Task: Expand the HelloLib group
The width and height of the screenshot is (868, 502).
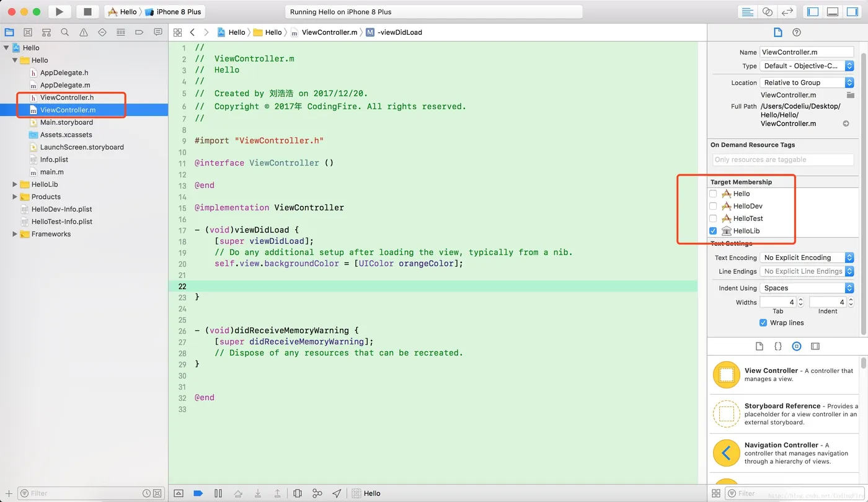Action: click(15, 184)
